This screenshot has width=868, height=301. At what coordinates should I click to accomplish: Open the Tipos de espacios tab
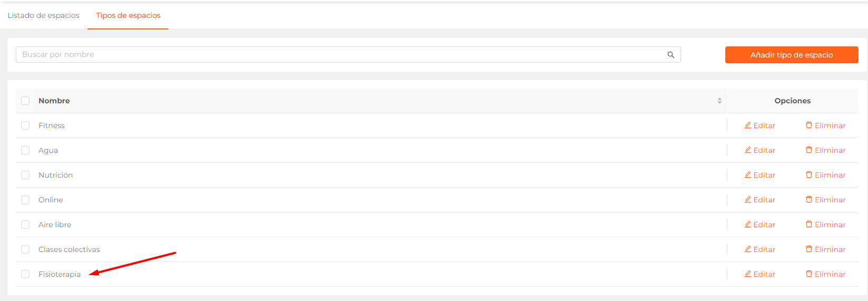coord(128,15)
